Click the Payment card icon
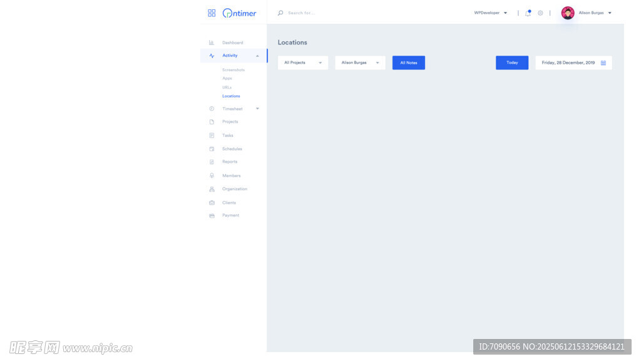This screenshot has height=364, width=641. click(212, 215)
